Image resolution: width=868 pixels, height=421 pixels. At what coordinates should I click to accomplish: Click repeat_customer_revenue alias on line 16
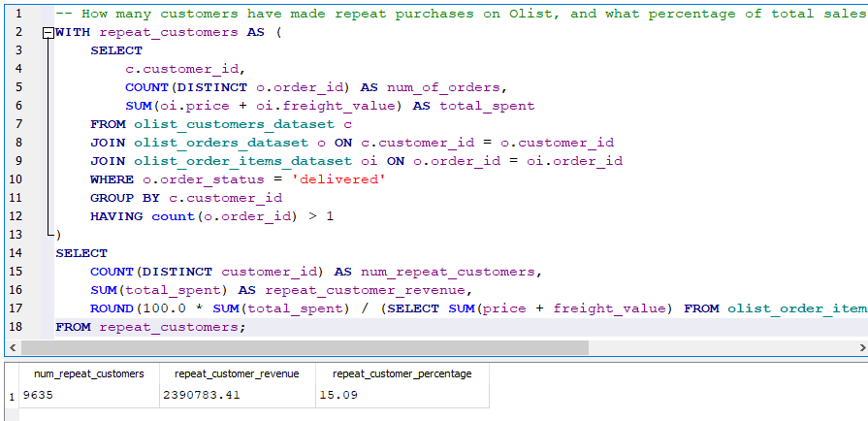tap(365, 290)
